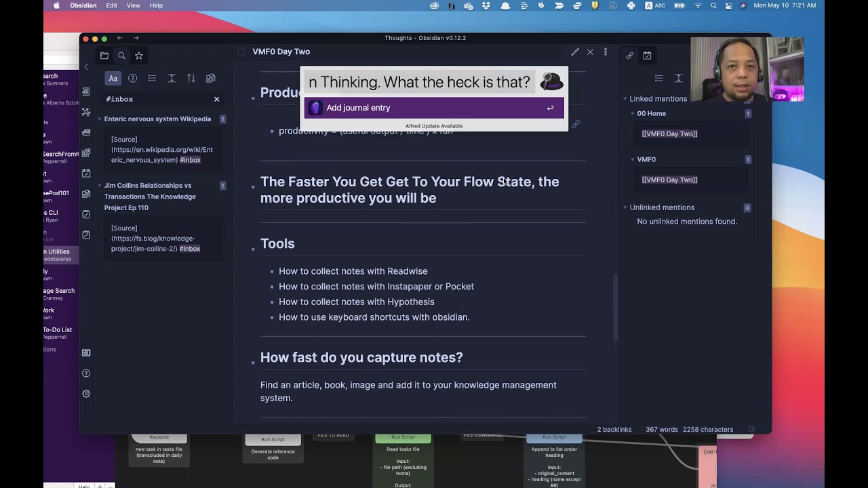Open calendar pane icon in right sidebar
This screenshot has height=488, width=868.
coord(647,56)
